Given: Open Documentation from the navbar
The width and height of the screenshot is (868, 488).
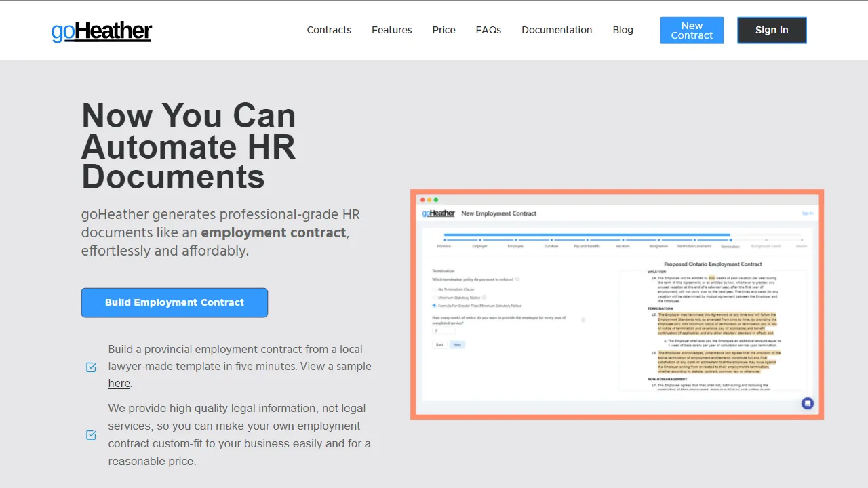Looking at the screenshot, I should 557,30.
